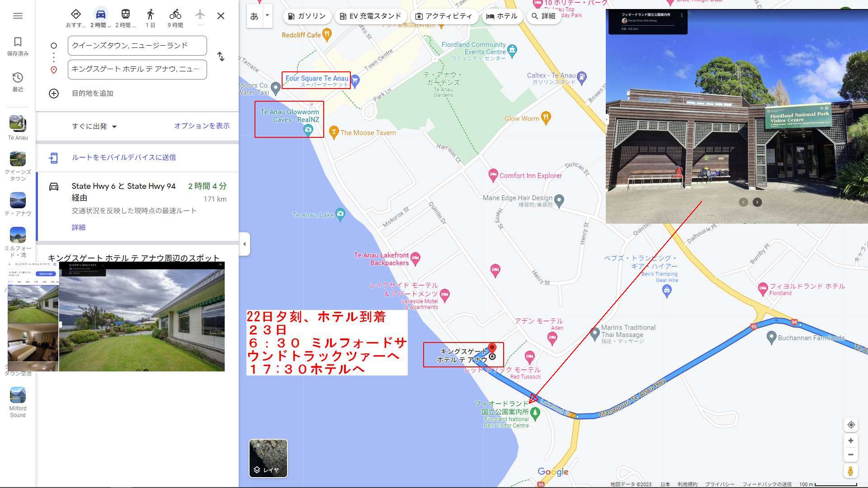Show your current location button

pyautogui.click(x=851, y=425)
